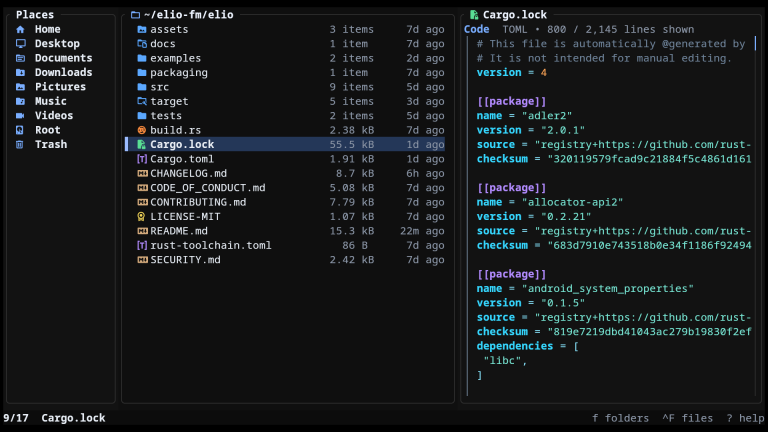Click the Rust icon beside build.rs
The height and width of the screenshot is (432, 768).
tap(142, 130)
